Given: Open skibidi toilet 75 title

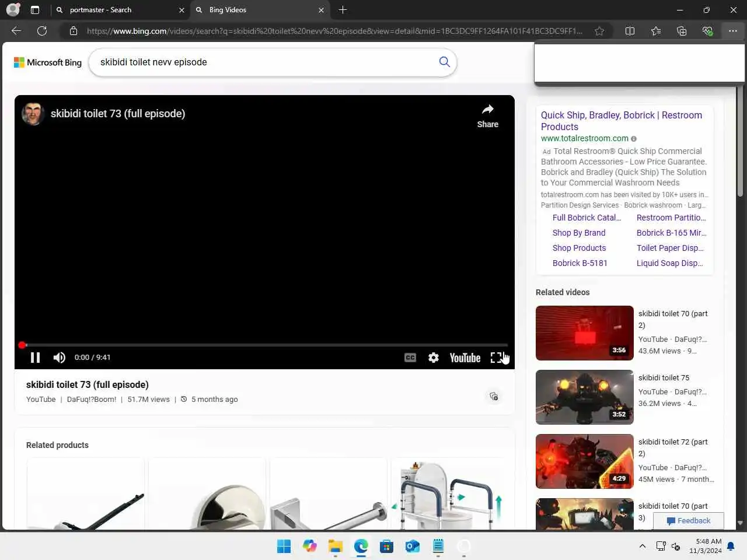Looking at the screenshot, I should pos(664,378).
